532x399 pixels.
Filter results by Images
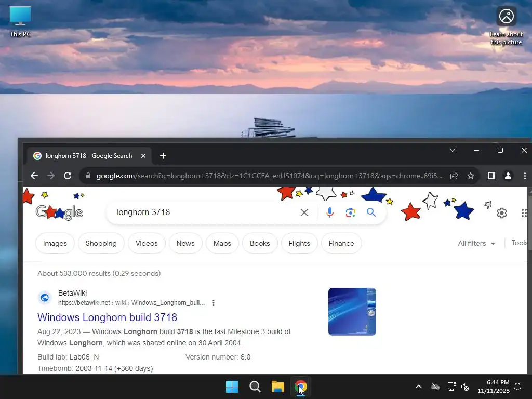pyautogui.click(x=55, y=243)
